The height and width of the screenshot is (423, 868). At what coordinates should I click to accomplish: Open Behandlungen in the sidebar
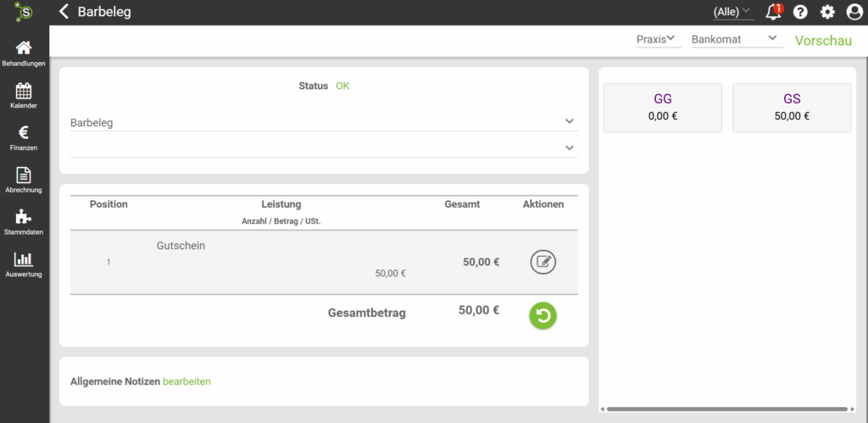coord(24,54)
